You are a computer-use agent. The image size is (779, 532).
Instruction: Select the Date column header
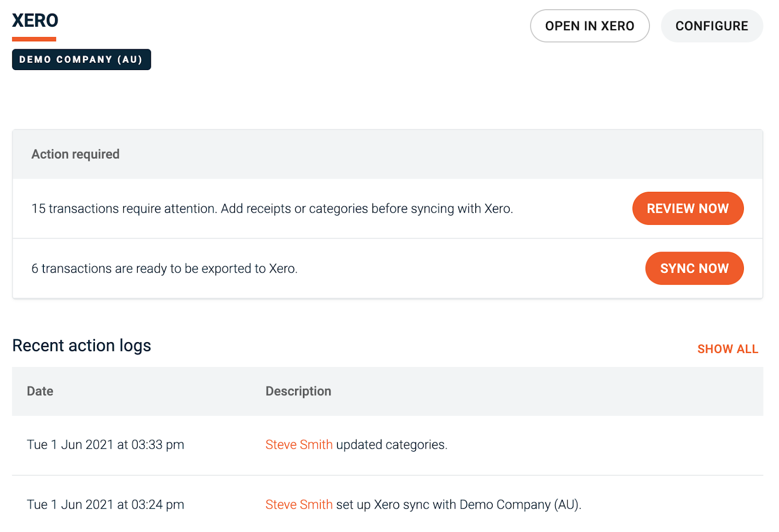[39, 391]
